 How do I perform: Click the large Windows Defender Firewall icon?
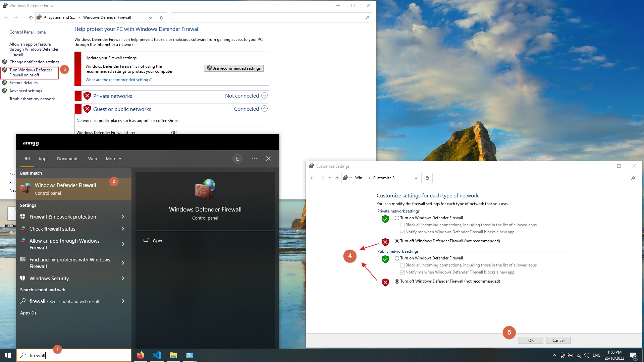coord(205,189)
